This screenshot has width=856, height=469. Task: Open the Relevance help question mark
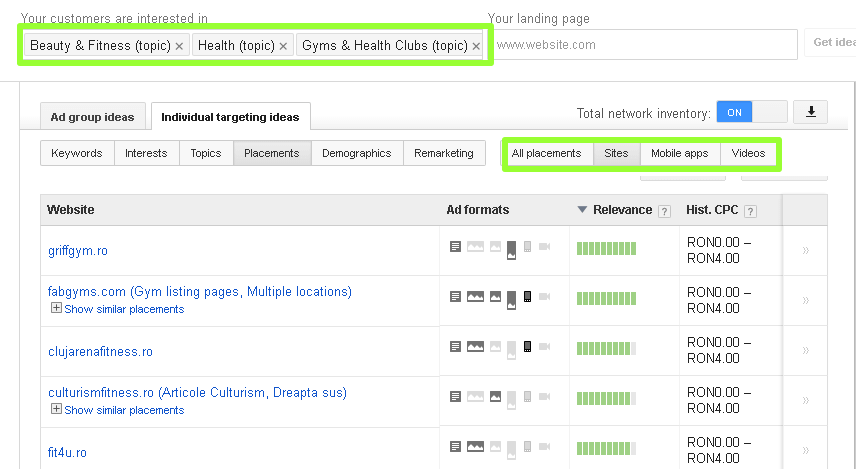(664, 211)
